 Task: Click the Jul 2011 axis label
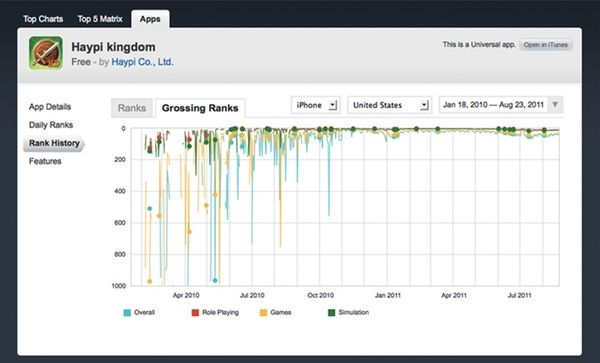click(519, 295)
